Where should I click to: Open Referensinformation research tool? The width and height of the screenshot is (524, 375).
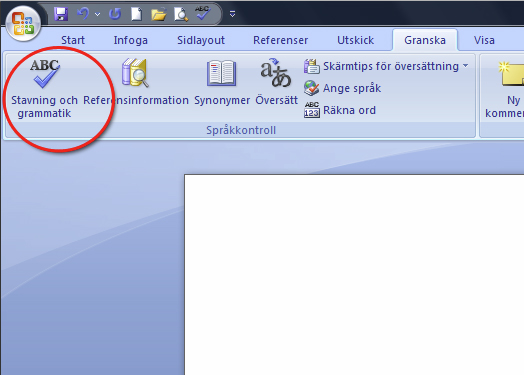[x=136, y=82]
